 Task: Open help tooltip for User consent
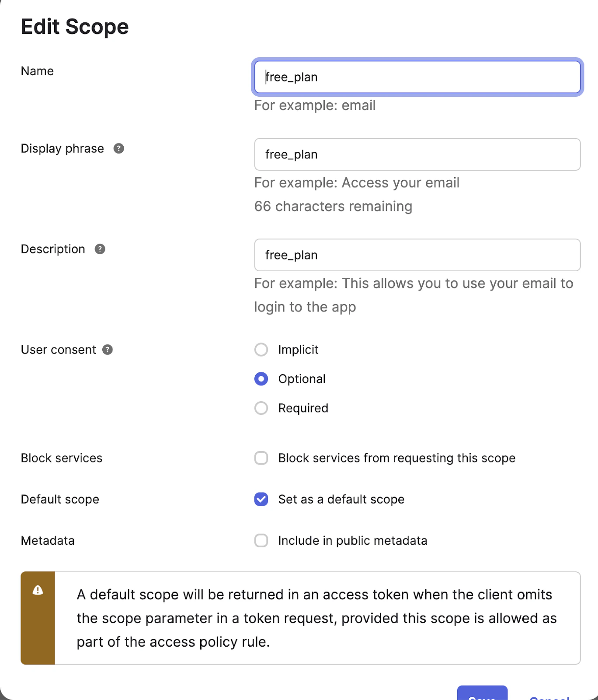[x=108, y=350]
